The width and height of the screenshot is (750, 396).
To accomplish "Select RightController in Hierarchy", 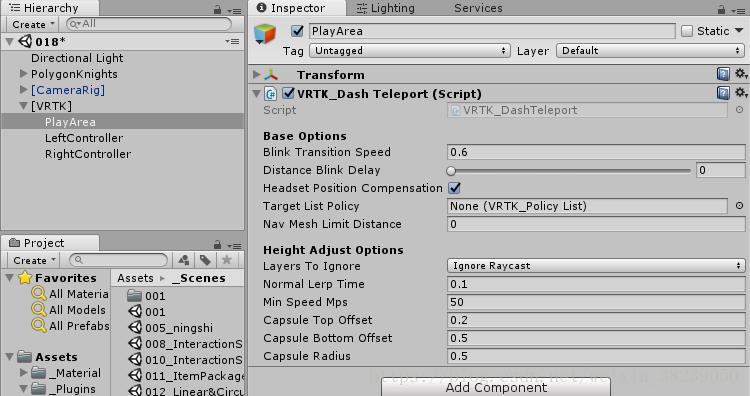I will tap(88, 154).
